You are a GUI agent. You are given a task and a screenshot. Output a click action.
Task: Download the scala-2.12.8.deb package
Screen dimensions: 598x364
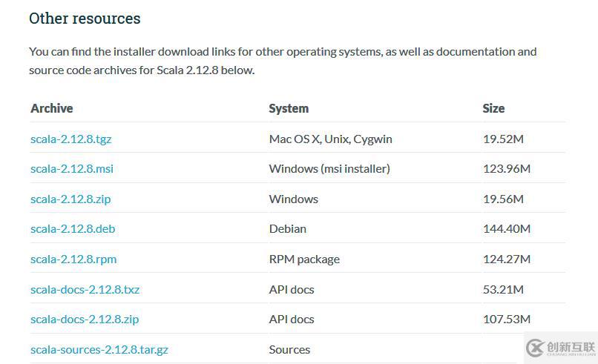pos(73,228)
